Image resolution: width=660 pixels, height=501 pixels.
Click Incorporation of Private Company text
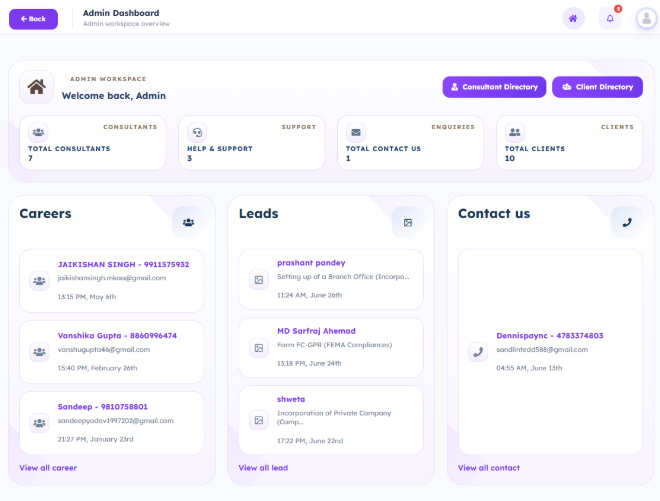pos(334,417)
